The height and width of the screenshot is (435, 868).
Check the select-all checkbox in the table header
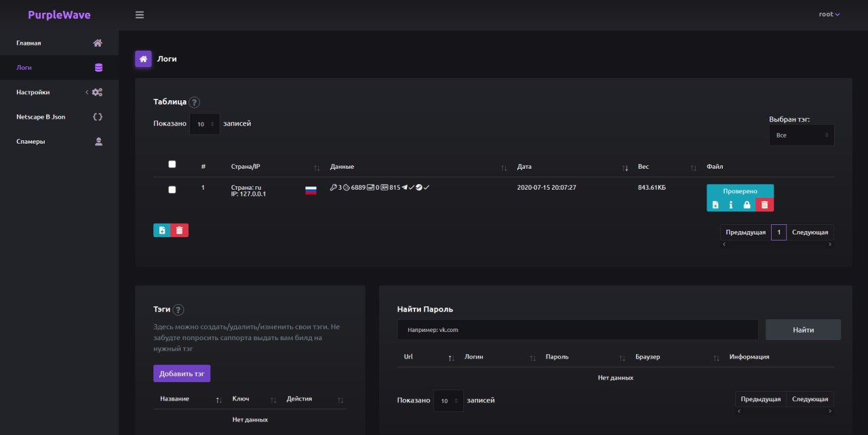pos(172,165)
